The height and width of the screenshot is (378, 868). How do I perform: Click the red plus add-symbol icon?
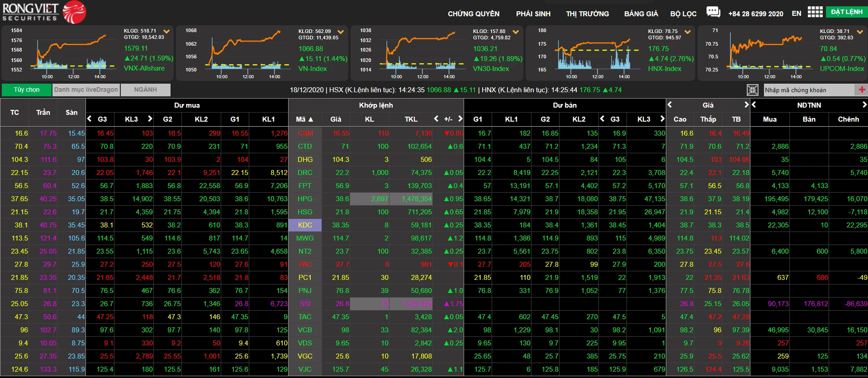click(x=862, y=90)
